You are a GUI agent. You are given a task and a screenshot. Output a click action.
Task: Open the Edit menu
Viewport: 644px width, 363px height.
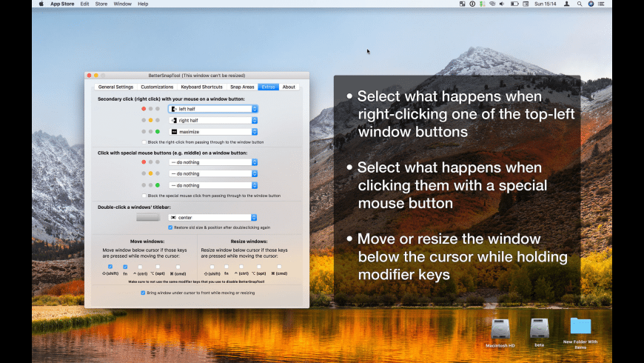pos(84,4)
